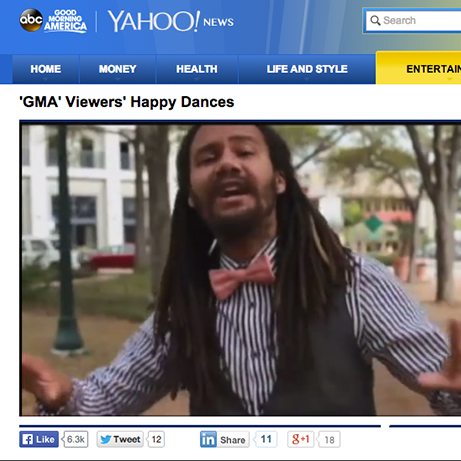Click the LinkedIn share count 11
Screen dimensions: 461x461
(265, 439)
